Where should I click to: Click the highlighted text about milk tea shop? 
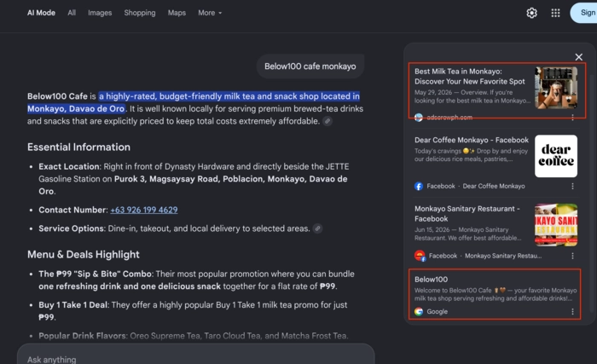[x=194, y=102]
